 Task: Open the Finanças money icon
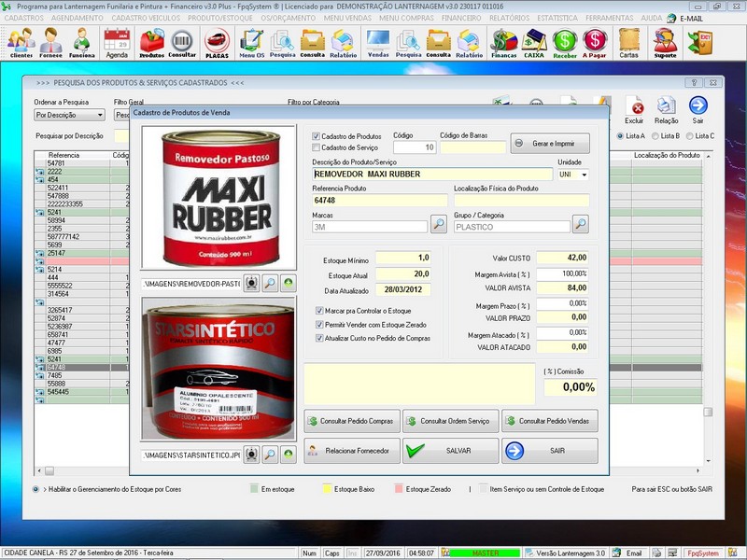coord(504,42)
